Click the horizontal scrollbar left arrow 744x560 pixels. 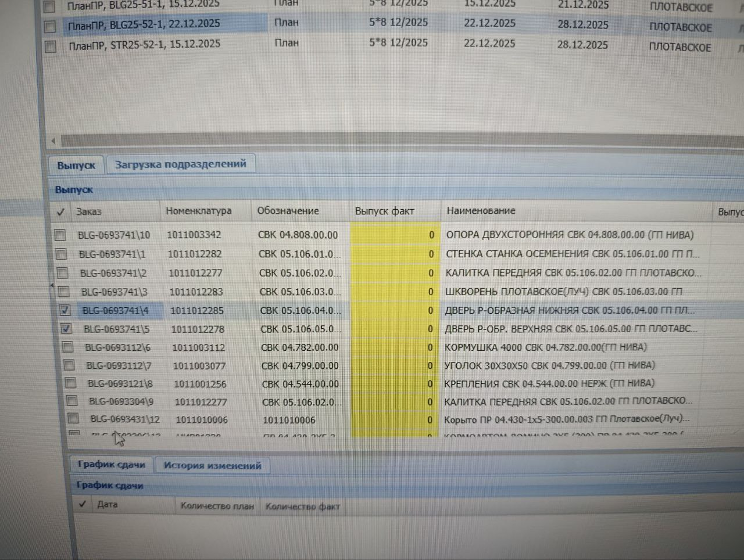[x=53, y=141]
